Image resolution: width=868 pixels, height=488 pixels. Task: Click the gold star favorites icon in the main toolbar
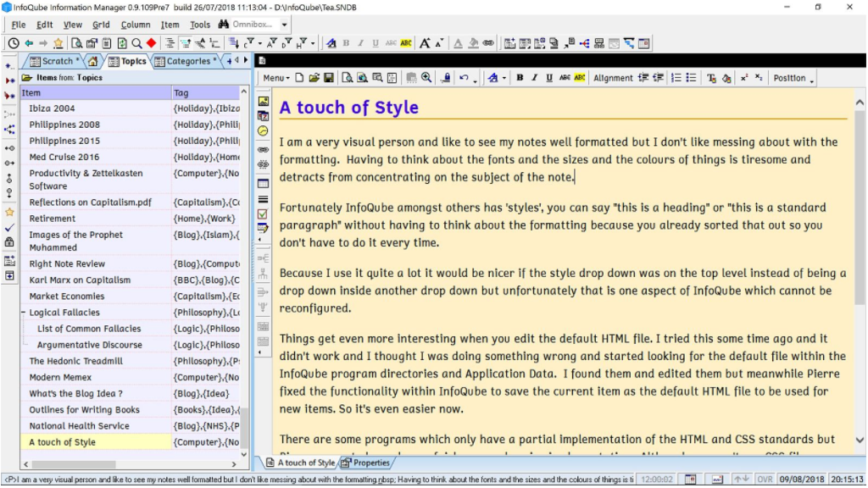(58, 43)
